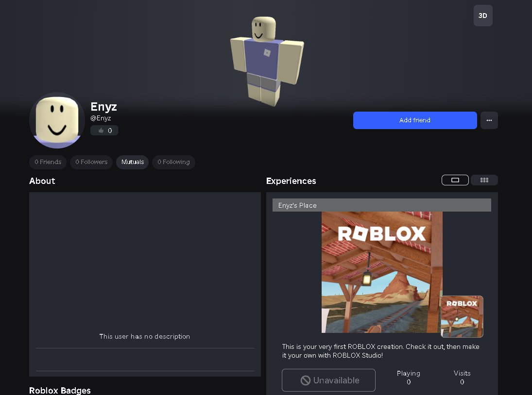Screen dimensions: 532x395
Task: Open the three-dots more options menu
Action: (x=489, y=120)
